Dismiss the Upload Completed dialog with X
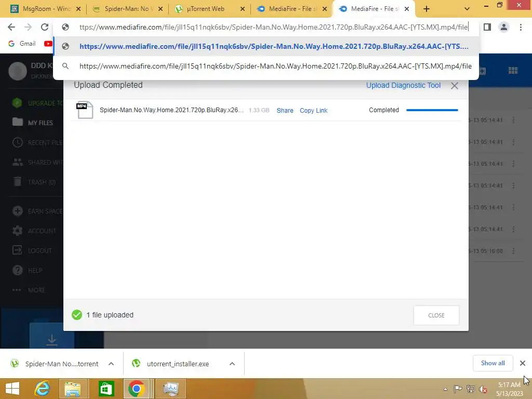 (x=454, y=86)
